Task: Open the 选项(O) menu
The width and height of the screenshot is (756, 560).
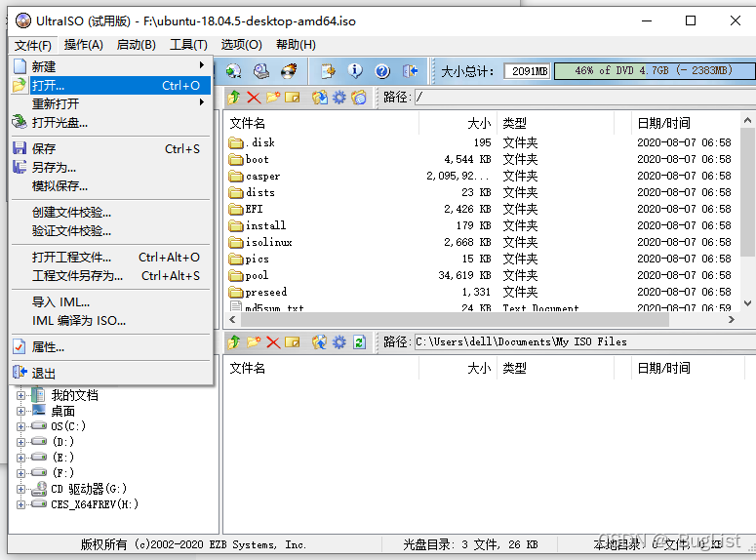Action: 241,45
